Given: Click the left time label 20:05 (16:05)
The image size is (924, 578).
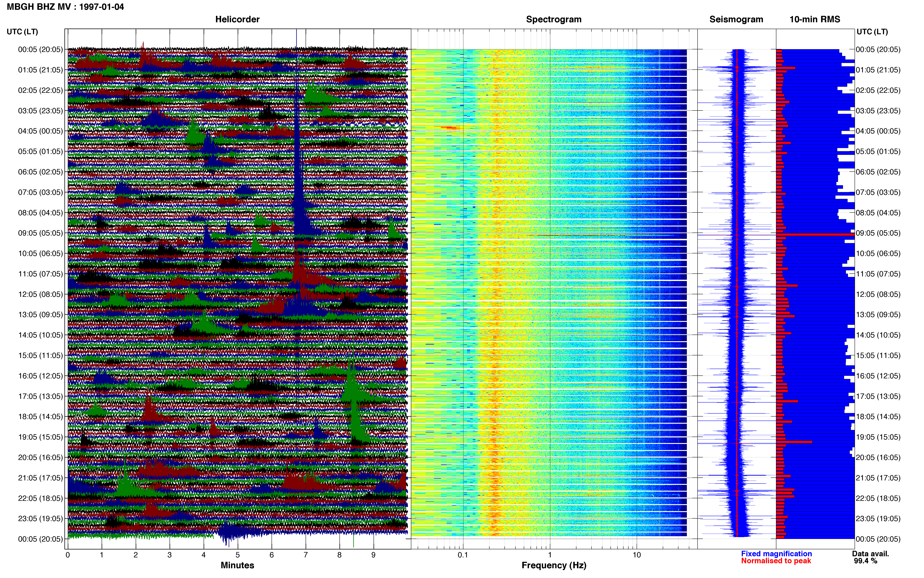Looking at the screenshot, I should (40, 457).
